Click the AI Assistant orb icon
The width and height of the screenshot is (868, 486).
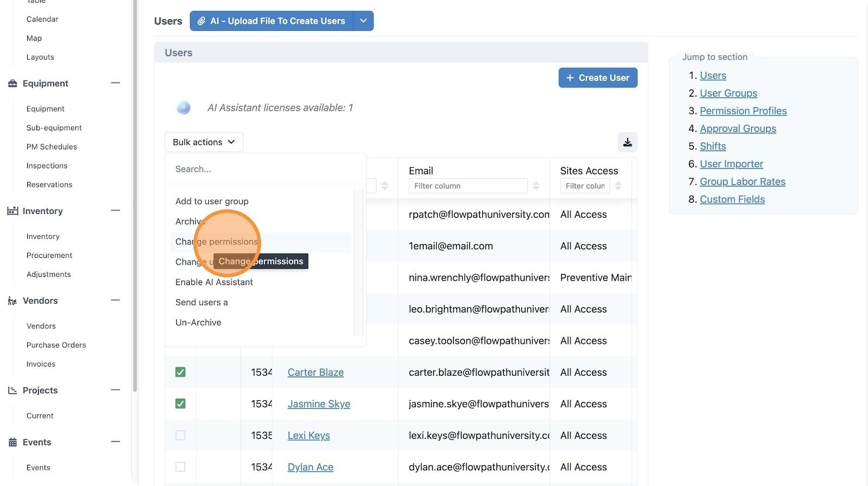tap(184, 108)
